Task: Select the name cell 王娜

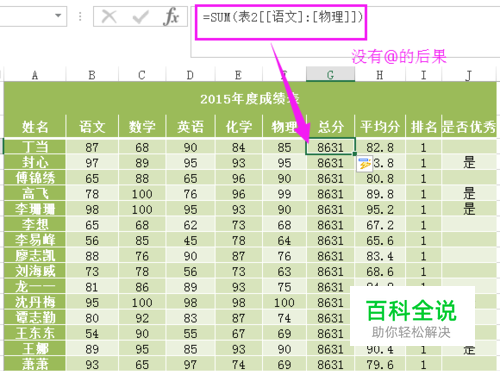Action: [35, 349]
